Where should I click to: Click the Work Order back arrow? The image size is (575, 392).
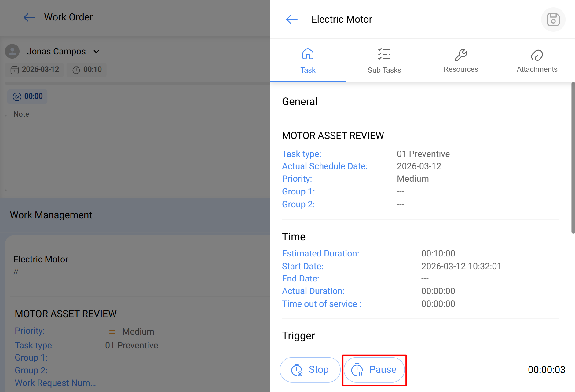[29, 17]
